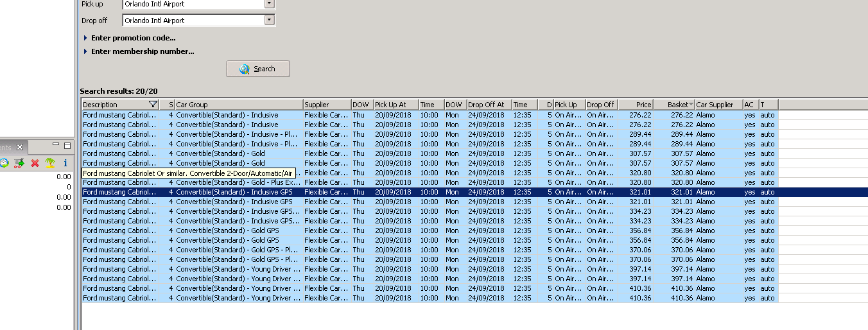Click the globe icon on Search button
The height and width of the screenshot is (330, 868).
click(x=245, y=69)
